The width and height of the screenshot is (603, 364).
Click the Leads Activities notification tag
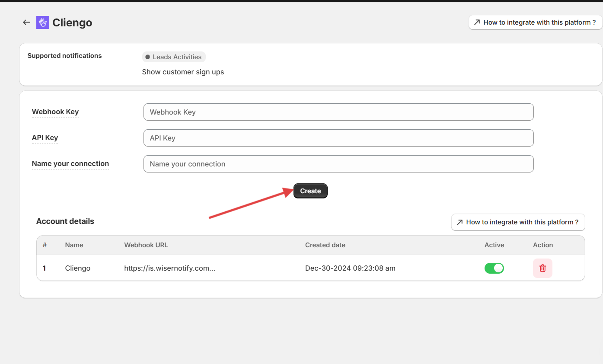(174, 57)
